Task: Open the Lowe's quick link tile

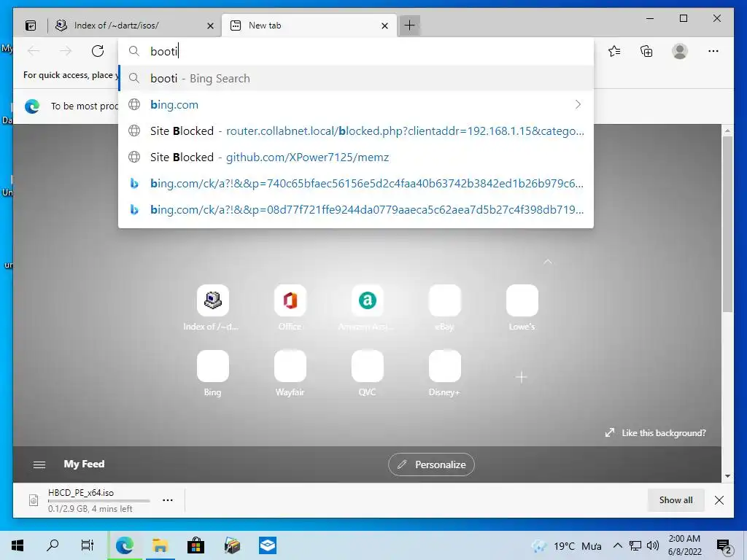Action: [x=522, y=300]
